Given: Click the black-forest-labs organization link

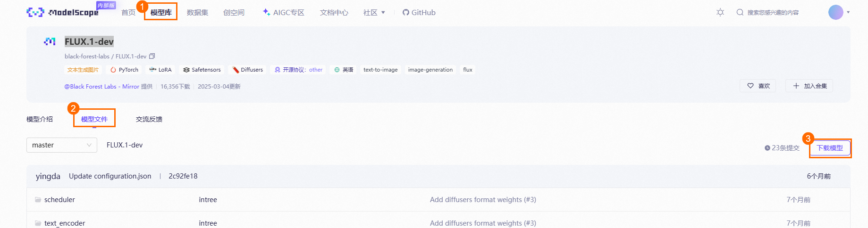Looking at the screenshot, I should [87, 57].
